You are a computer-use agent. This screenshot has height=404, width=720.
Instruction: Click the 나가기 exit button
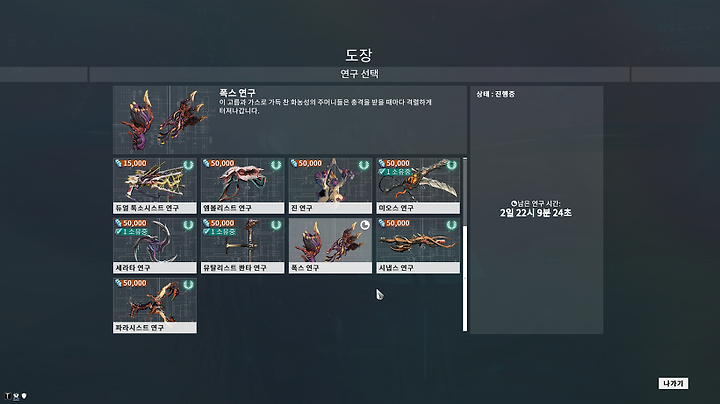click(673, 383)
